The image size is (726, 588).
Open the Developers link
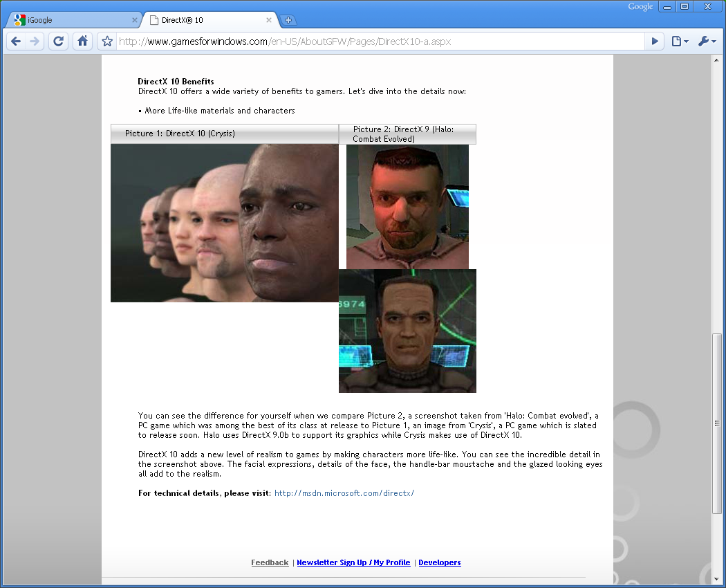(439, 562)
